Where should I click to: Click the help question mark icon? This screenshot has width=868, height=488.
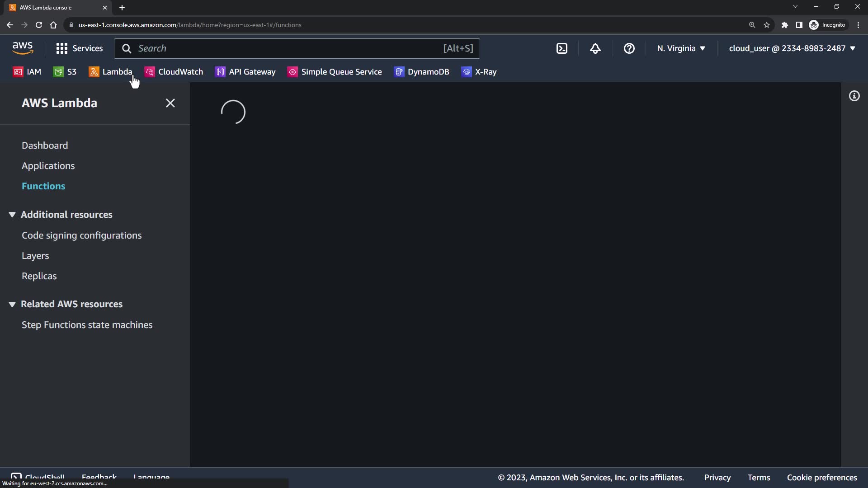629,48
